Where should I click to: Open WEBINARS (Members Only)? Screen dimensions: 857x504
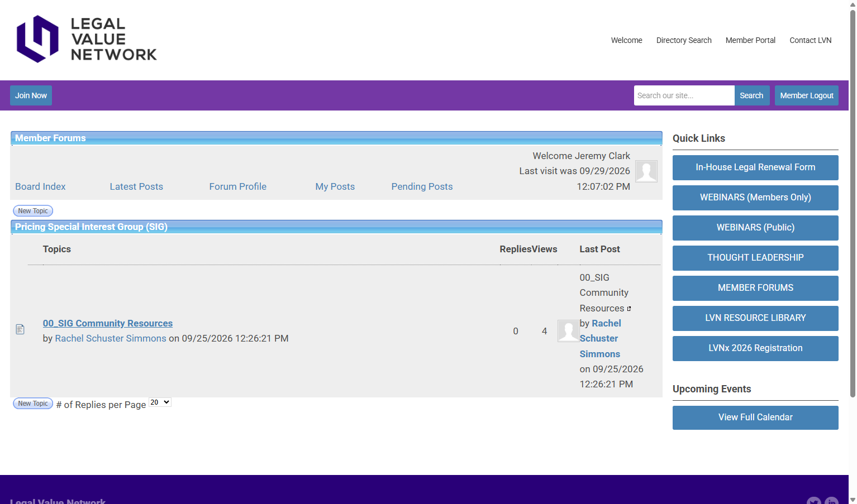(x=755, y=198)
